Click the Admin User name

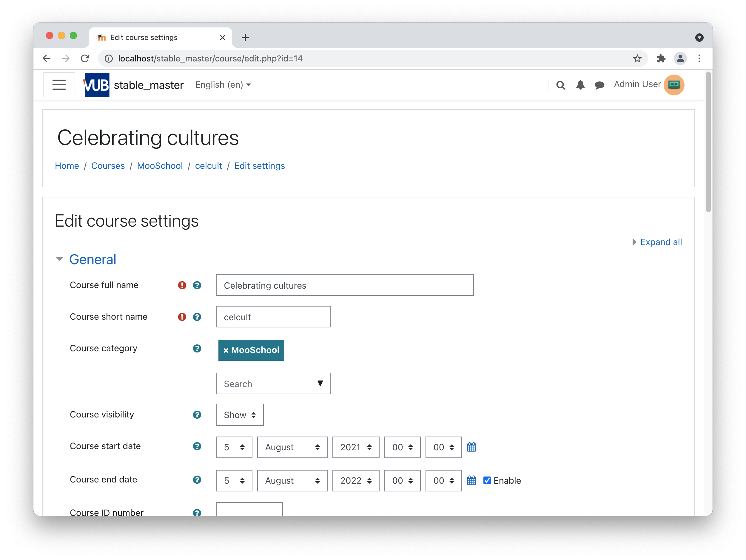point(637,84)
